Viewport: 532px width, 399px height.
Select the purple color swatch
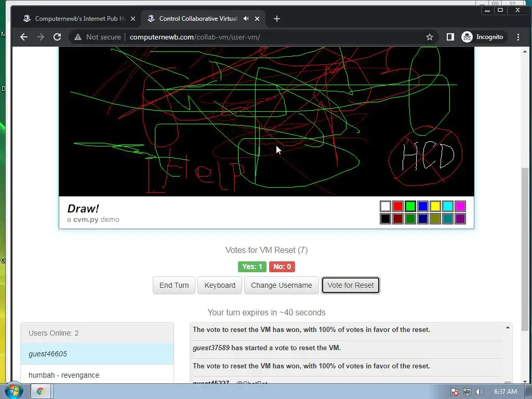point(460,219)
